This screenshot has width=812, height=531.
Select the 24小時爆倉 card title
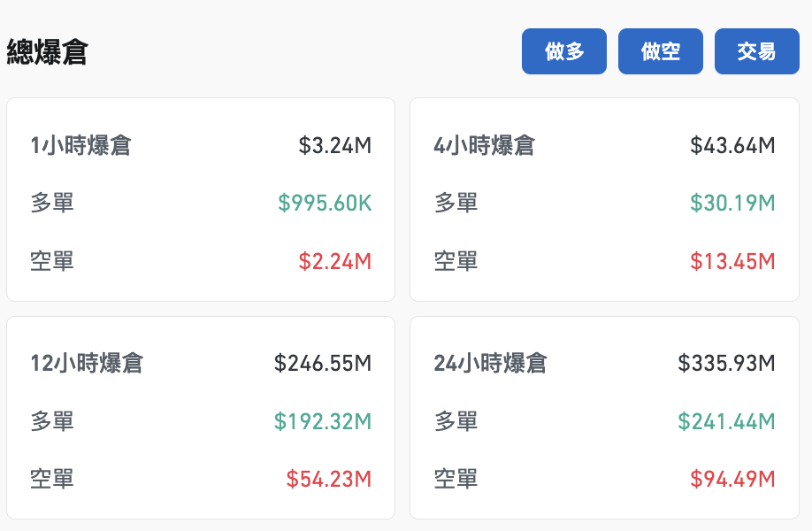point(490,363)
